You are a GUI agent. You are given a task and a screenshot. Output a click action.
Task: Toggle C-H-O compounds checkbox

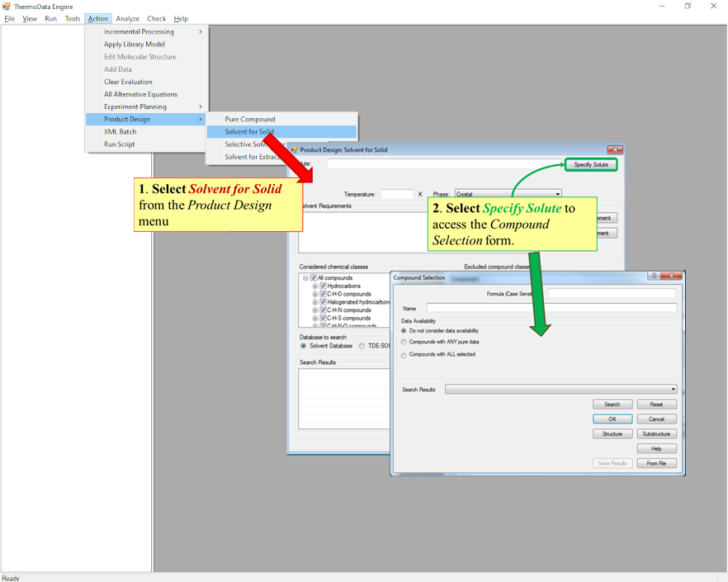tap(324, 294)
